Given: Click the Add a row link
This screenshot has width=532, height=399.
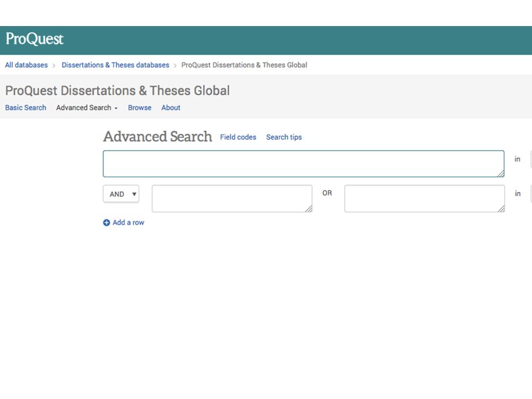Looking at the screenshot, I should [128, 223].
